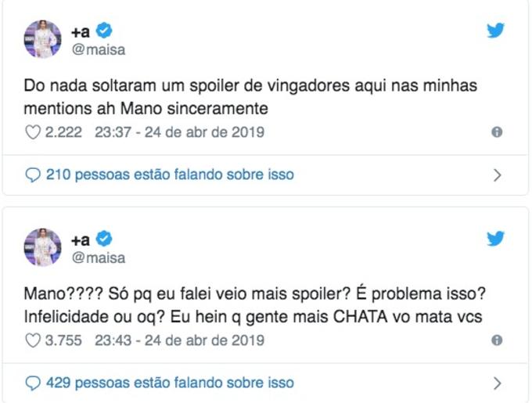
Task: Click verified badge in second tweet header
Action: point(104,239)
